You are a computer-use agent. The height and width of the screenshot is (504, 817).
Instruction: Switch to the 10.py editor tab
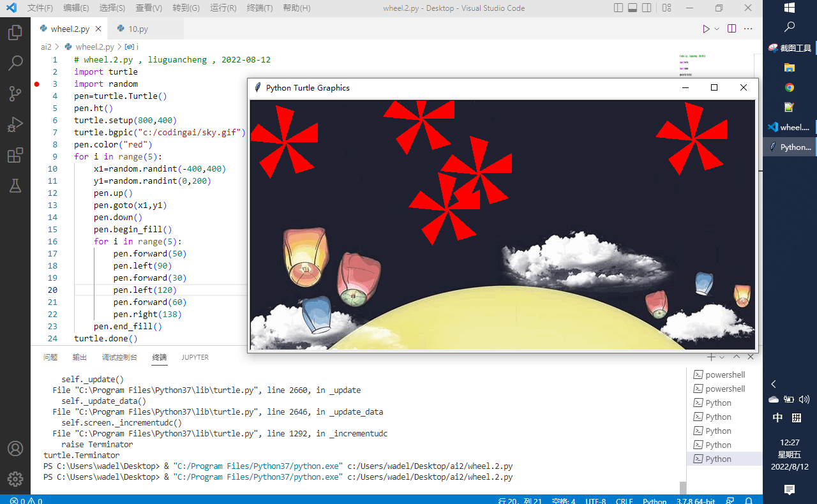click(138, 29)
